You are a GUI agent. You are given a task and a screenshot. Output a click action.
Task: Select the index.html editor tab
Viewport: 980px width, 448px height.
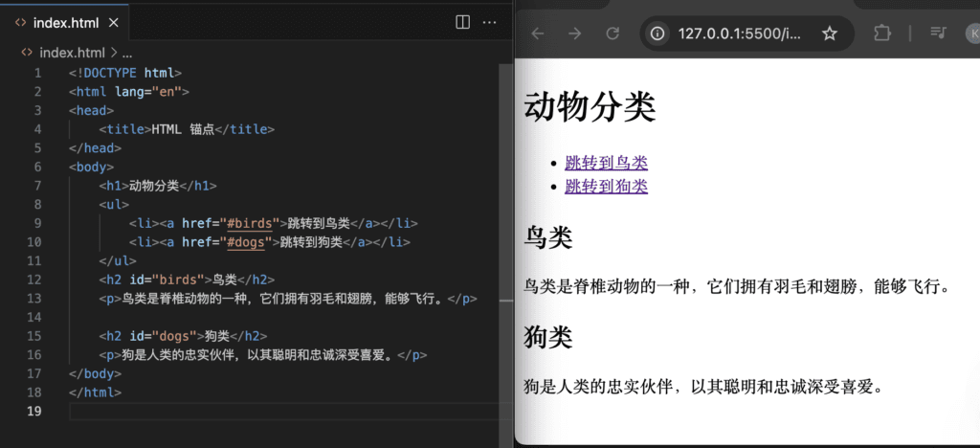[x=65, y=22]
